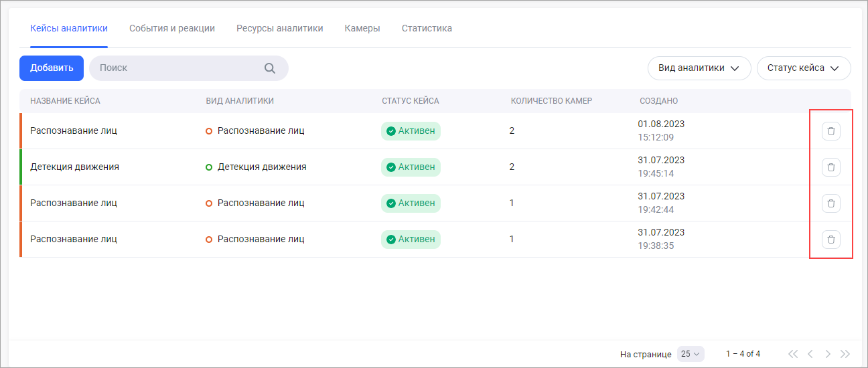Open the Ресурсы аналитики tab
This screenshot has height=368, width=868.
(x=280, y=29)
